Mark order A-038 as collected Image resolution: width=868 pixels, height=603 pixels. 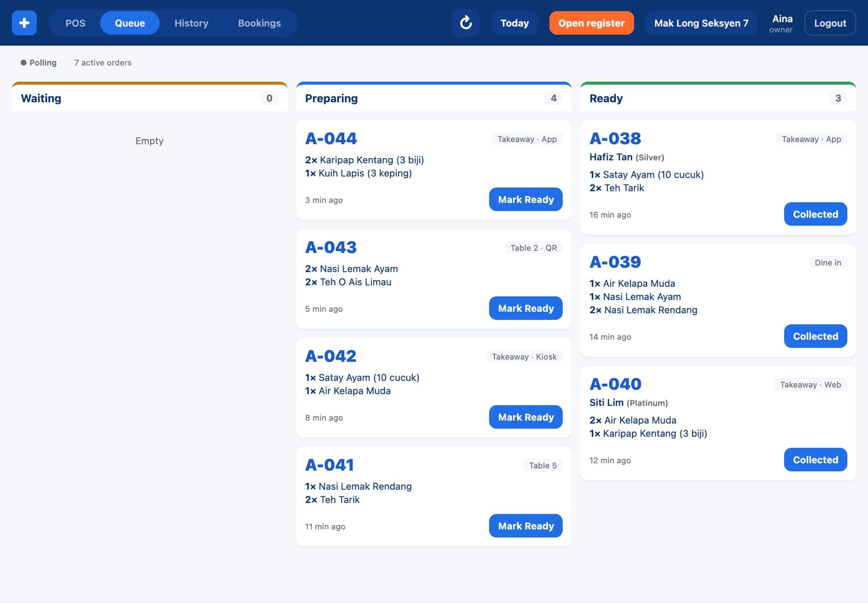[x=815, y=214]
